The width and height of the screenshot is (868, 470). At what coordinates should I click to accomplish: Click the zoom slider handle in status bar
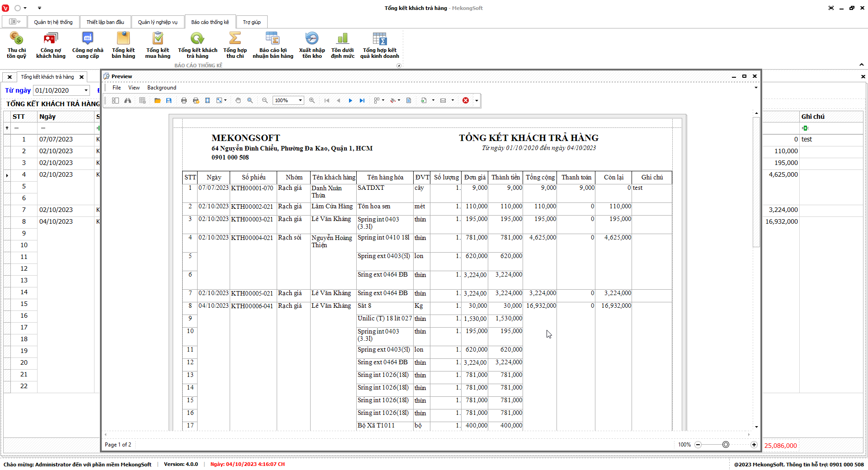click(726, 445)
